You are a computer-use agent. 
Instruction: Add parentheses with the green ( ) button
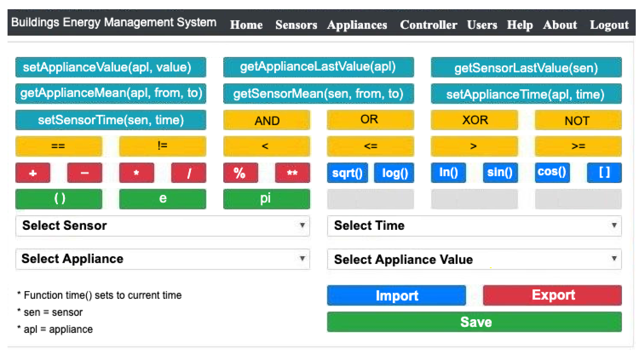point(59,199)
